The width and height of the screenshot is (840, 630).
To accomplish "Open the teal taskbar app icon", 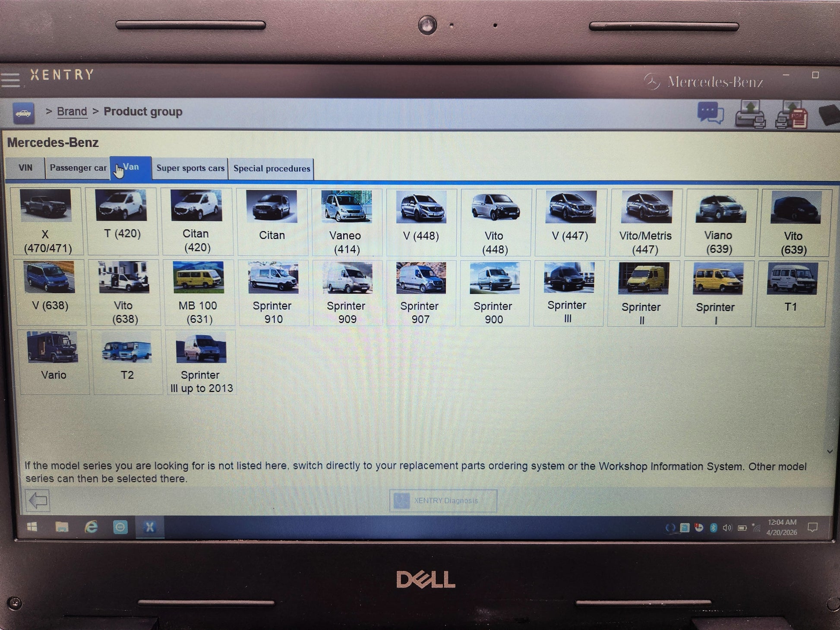I will [120, 527].
